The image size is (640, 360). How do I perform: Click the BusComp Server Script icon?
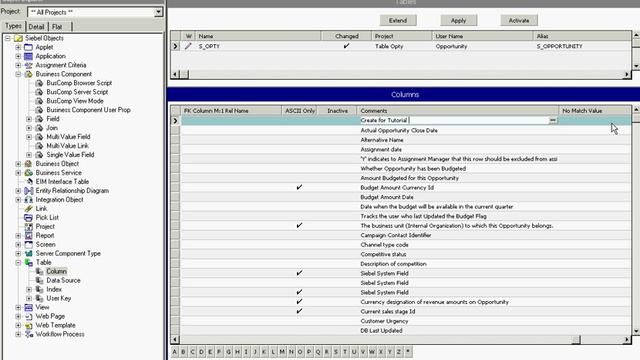39,92
